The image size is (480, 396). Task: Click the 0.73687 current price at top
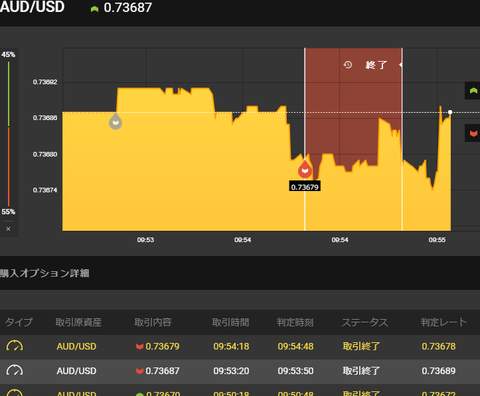pyautogui.click(x=128, y=8)
